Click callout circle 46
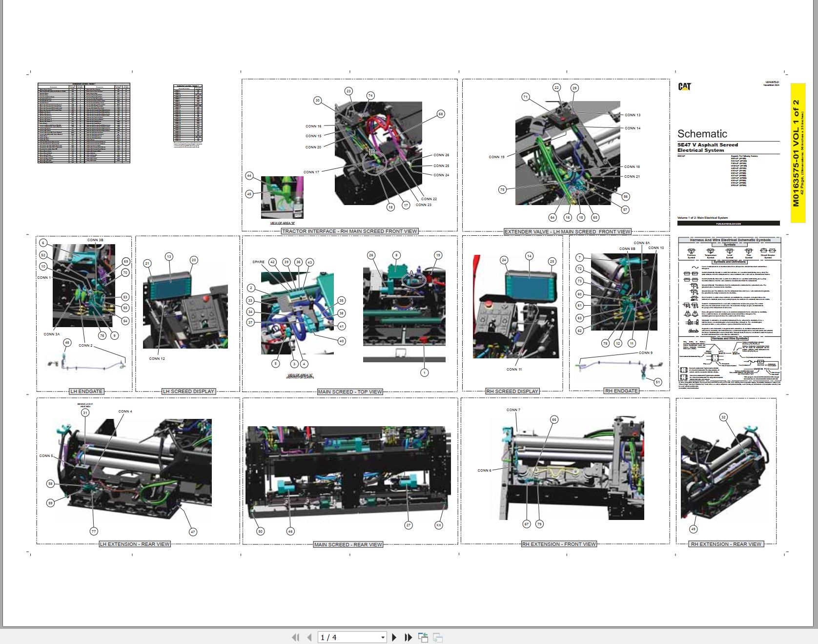Image resolution: width=818 pixels, height=644 pixels. tap(290, 531)
